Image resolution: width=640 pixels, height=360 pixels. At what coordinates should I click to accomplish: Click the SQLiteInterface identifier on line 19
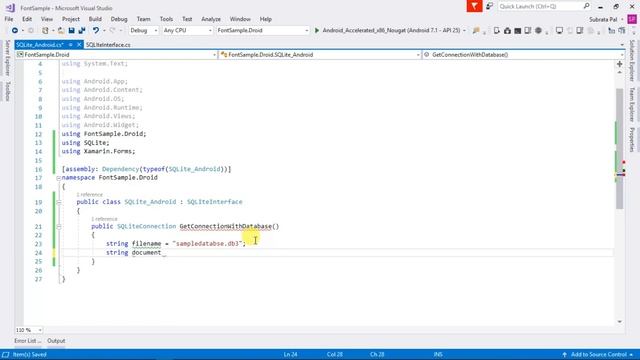click(x=214, y=202)
